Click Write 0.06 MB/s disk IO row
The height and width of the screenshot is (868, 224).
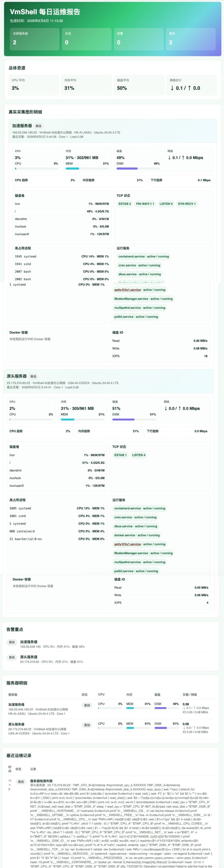tap(161, 595)
